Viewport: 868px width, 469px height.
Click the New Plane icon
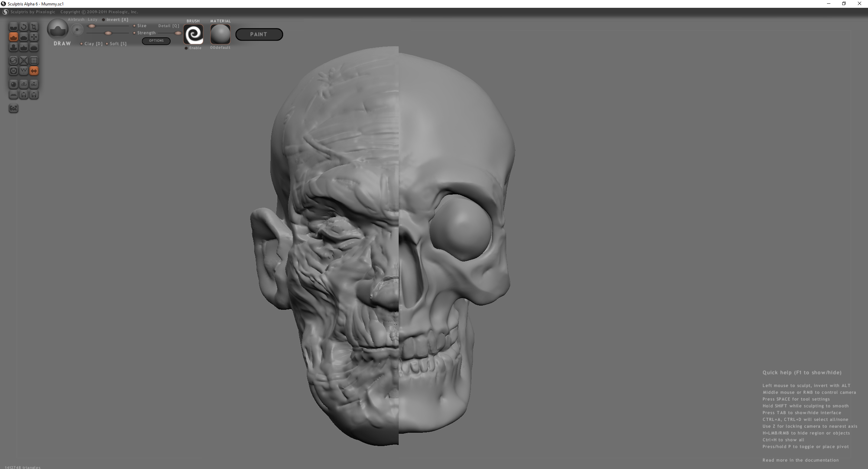pyautogui.click(x=13, y=95)
